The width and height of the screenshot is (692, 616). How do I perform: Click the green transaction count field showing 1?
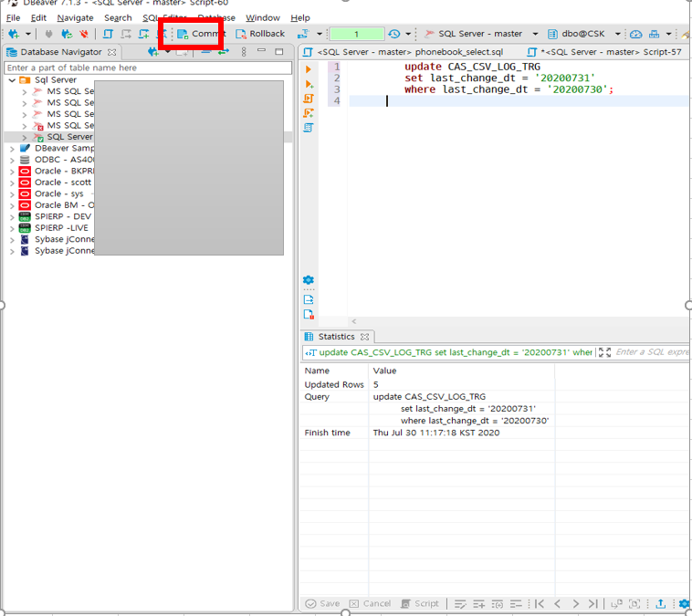click(357, 34)
